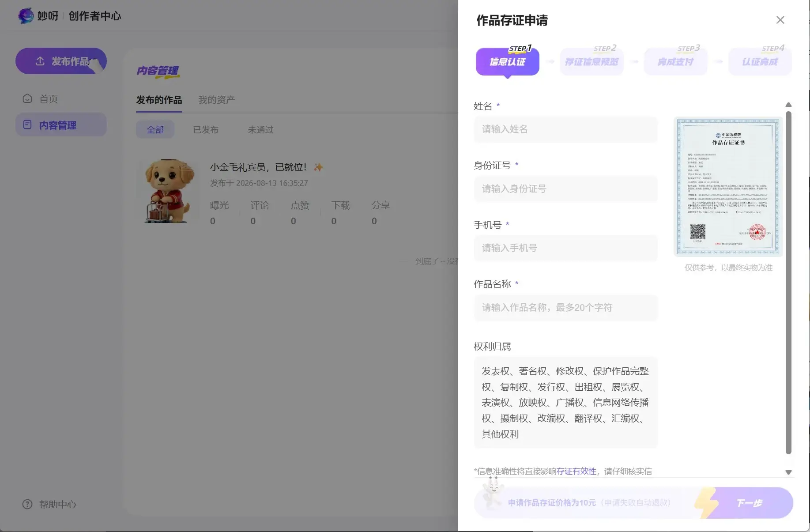
Task: Select STEP4 认证完成 step
Action: tap(760, 61)
